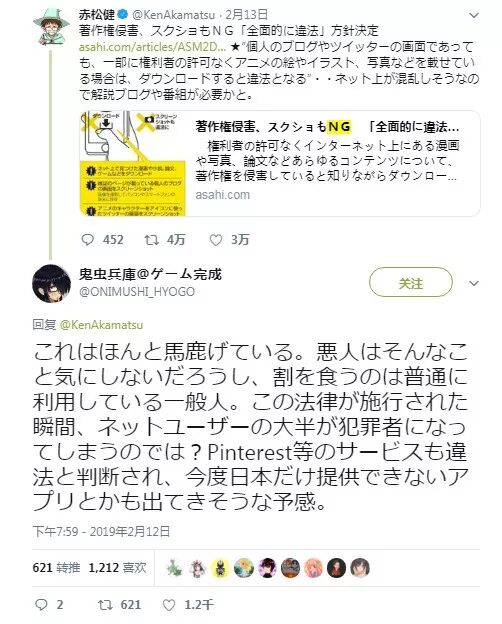
Task: Open ONIMUSHI_HYOGO's profile avatar
Action: coord(51,283)
